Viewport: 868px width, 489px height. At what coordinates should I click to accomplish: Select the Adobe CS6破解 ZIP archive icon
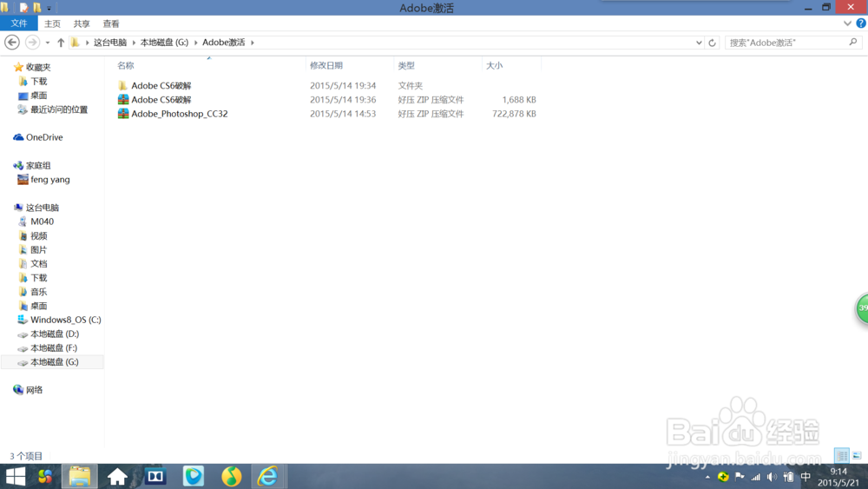pyautogui.click(x=123, y=100)
